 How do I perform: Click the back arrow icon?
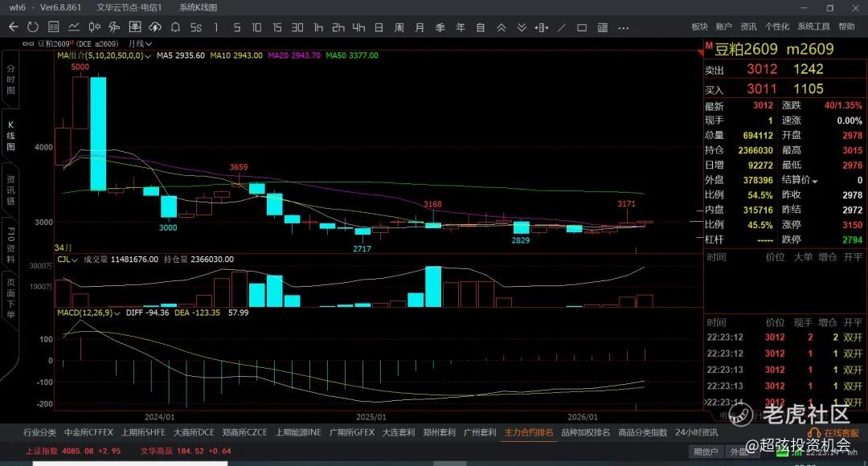coord(14,27)
